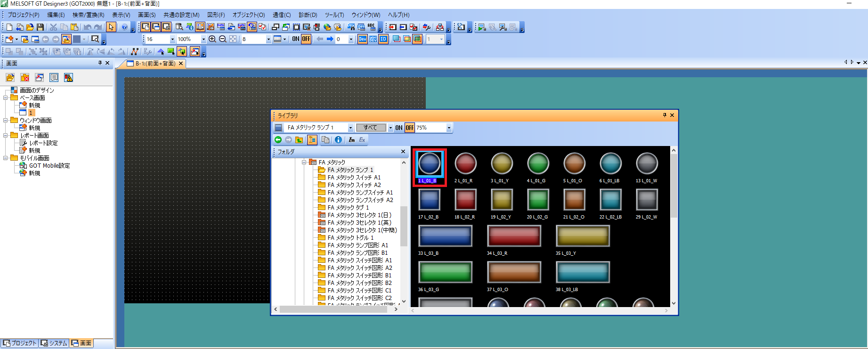Toggle the ID display button
This screenshot has width=868, height=349.
[x=383, y=39]
